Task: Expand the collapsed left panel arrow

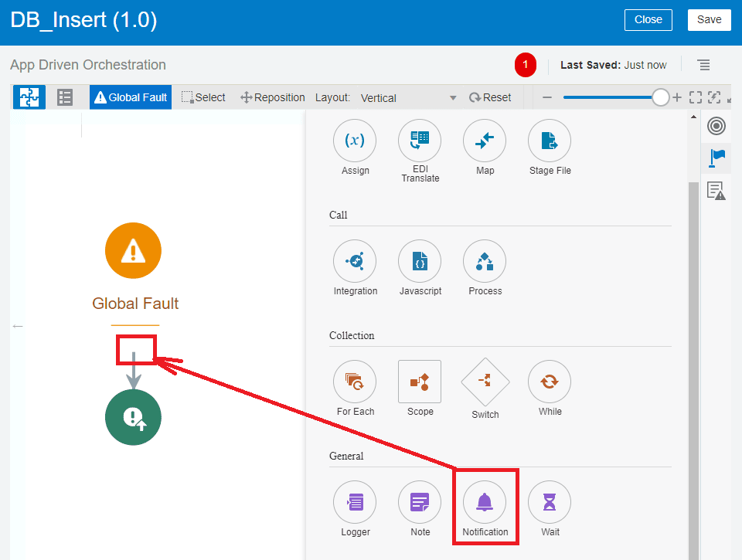Action: (x=18, y=327)
